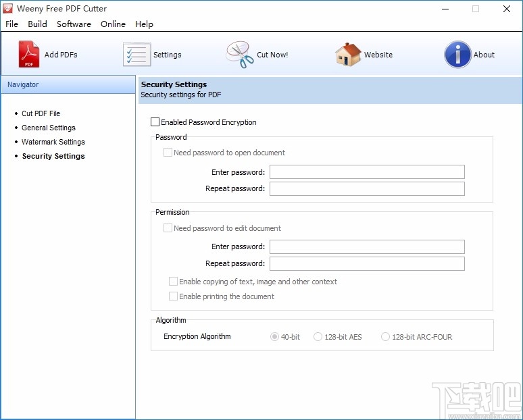Open Watermark Settings in Navigator

[53, 142]
